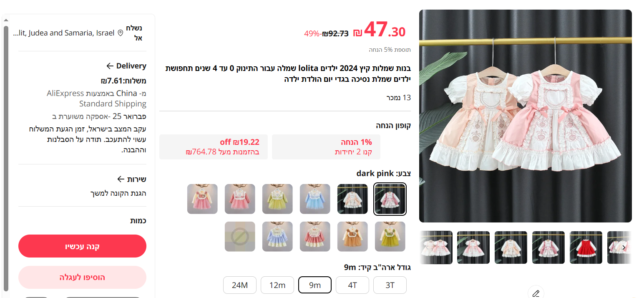Click קנה עכשיו buy now button
Screen dimensions: 644x298
click(82, 246)
